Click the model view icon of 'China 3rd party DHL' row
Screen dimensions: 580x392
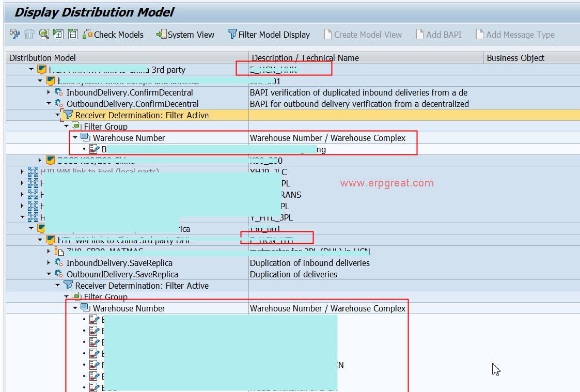tap(51, 240)
